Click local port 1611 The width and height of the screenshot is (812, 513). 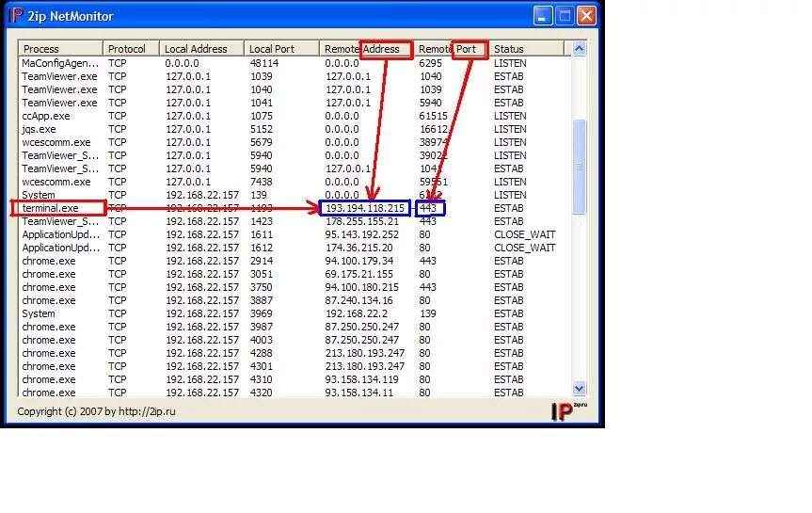tap(261, 234)
